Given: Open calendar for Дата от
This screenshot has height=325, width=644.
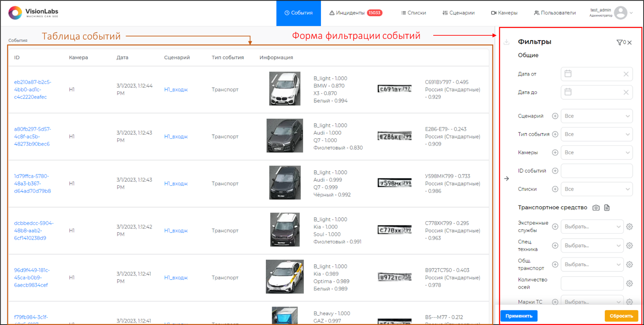Looking at the screenshot, I should 568,74.
